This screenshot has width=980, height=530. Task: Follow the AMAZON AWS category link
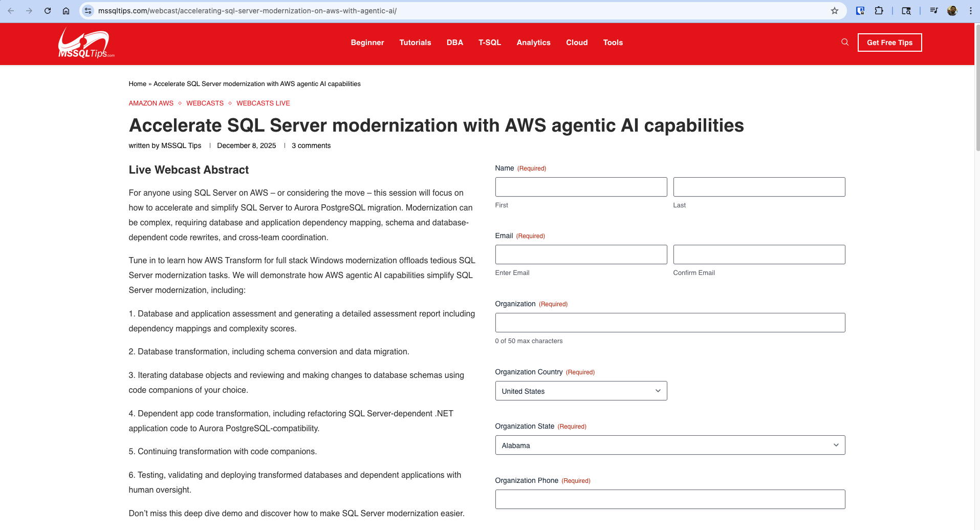click(x=151, y=103)
